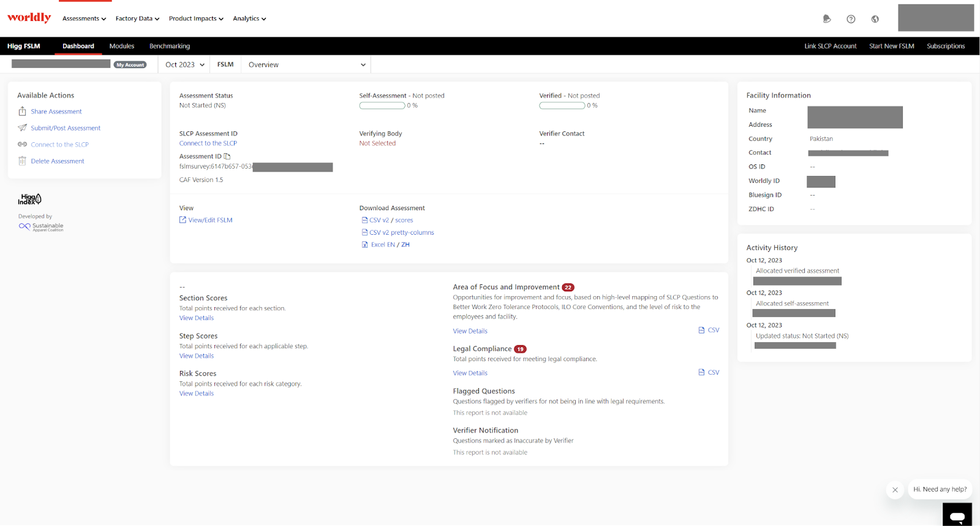980x526 pixels.
Task: Copy the Assessment ID using copy icon
Action: [227, 156]
